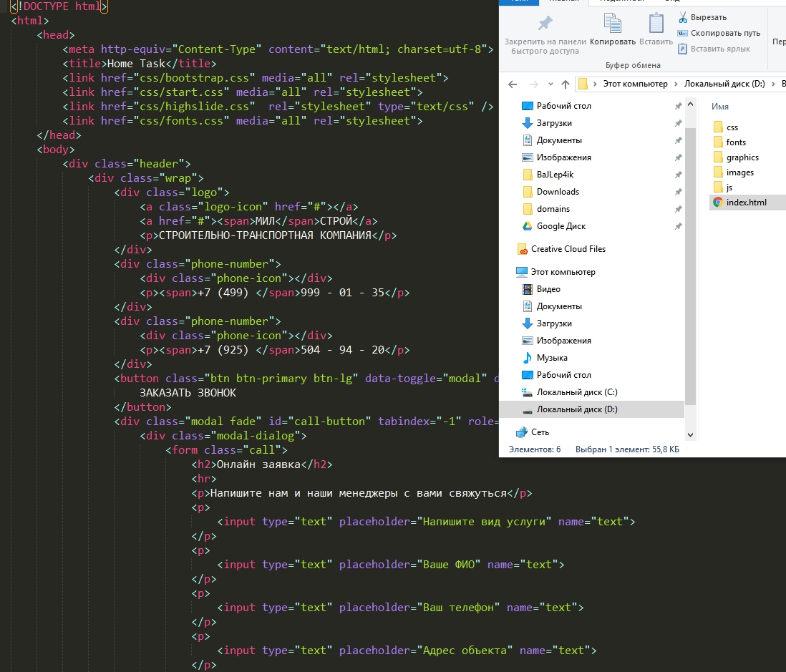The height and width of the screenshot is (672, 786).
Task: Click the 504 - 94 - 20 phone line
Action: [x=275, y=350]
